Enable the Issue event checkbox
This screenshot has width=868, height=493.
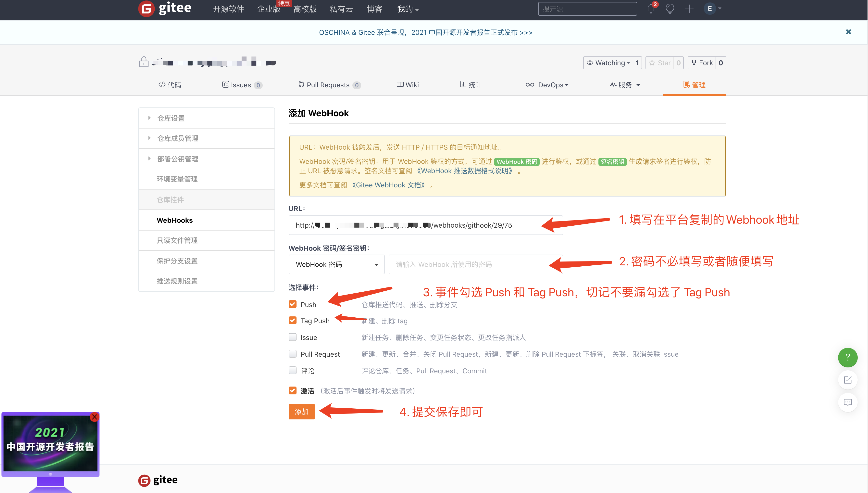tap(293, 337)
